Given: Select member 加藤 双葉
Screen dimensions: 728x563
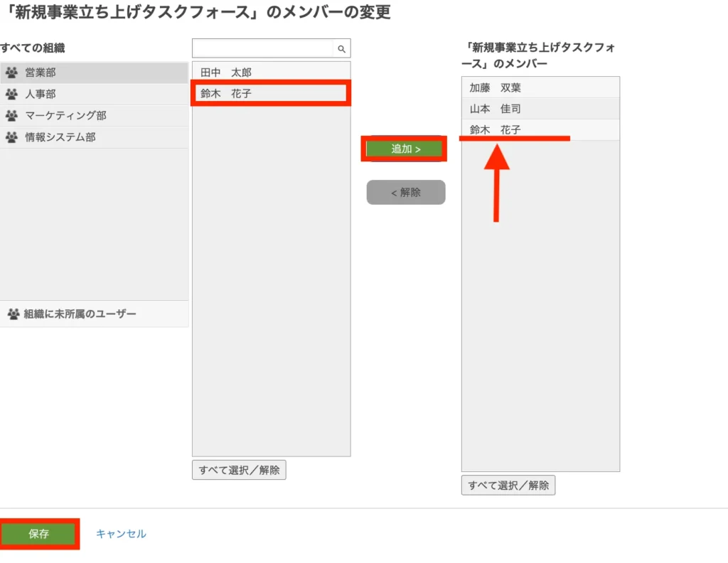Looking at the screenshot, I should point(540,87).
